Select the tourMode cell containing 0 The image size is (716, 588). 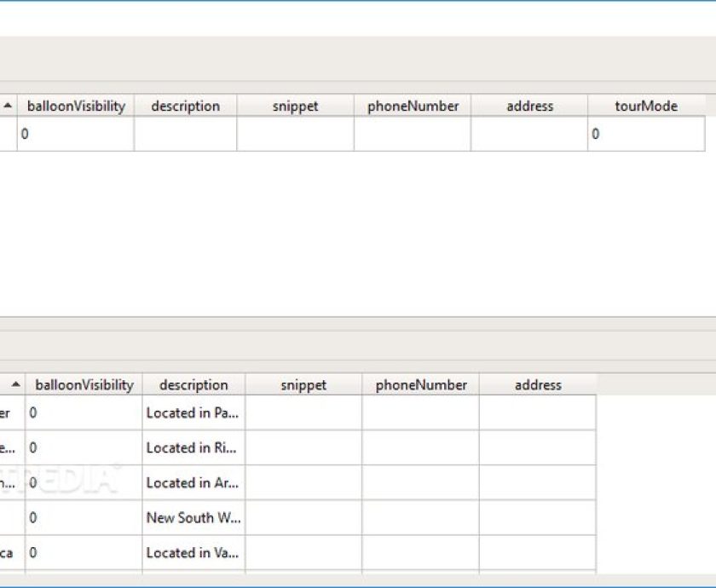click(646, 135)
